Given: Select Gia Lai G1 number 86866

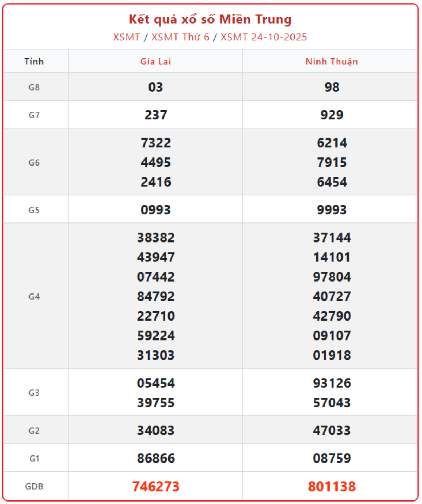Looking at the screenshot, I should click(155, 458).
